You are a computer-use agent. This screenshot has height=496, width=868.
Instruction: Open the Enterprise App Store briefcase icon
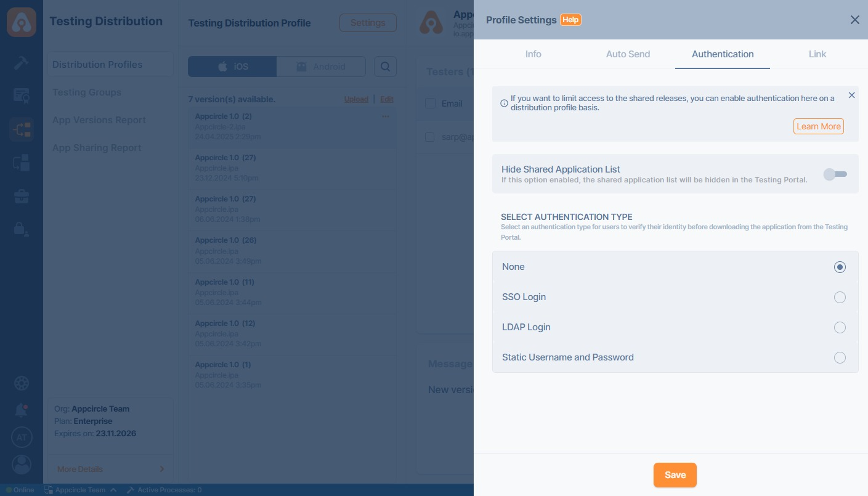pos(22,197)
